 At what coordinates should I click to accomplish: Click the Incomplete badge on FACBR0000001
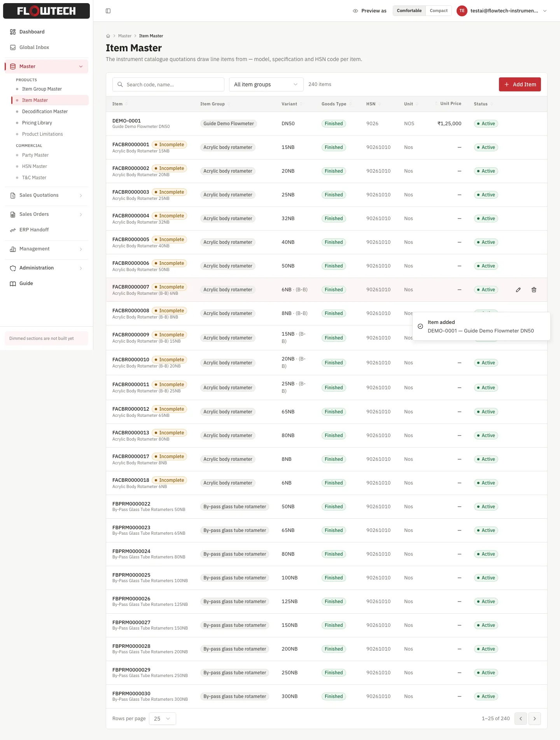(x=169, y=145)
